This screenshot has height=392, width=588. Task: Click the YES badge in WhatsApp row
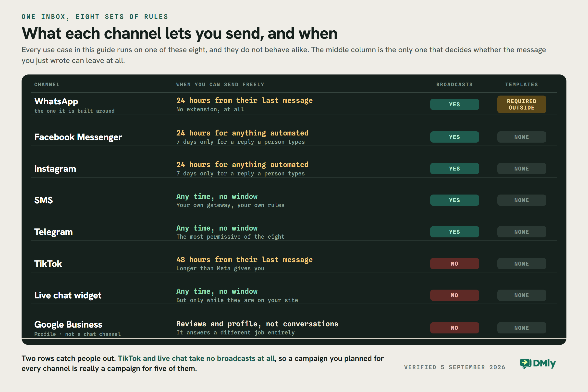(454, 104)
